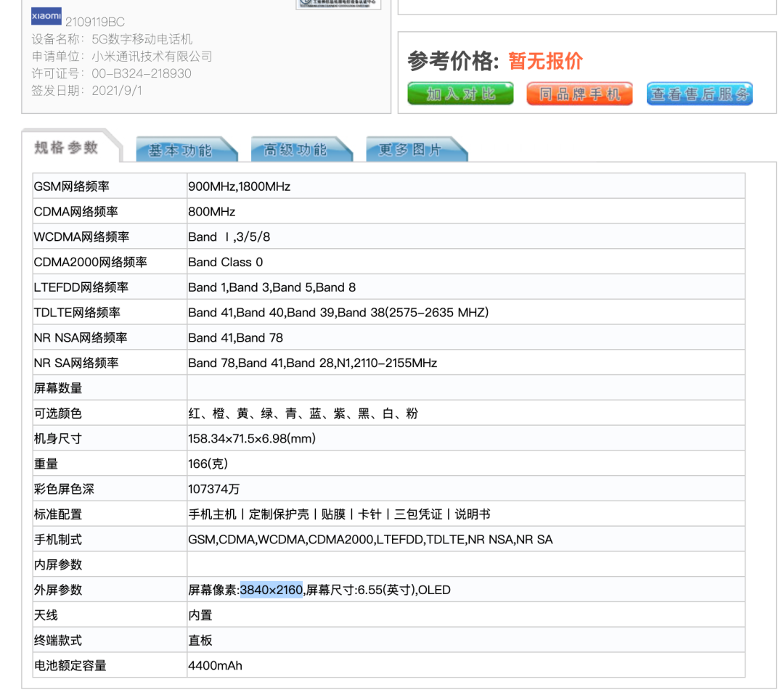Click the 暂无报价 price text
784x695 pixels.
tap(546, 61)
